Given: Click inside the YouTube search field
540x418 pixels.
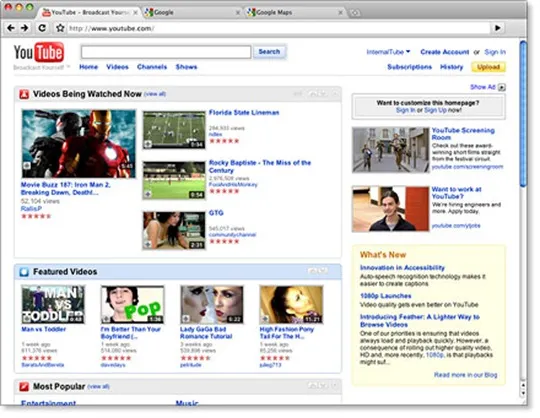Looking at the screenshot, I should click(166, 52).
